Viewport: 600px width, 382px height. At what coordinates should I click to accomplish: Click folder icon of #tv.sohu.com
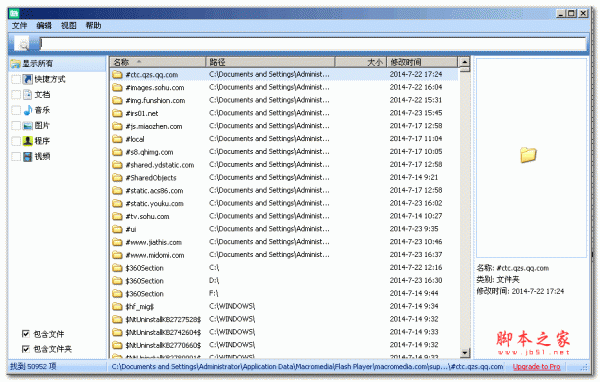pyautogui.click(x=117, y=216)
